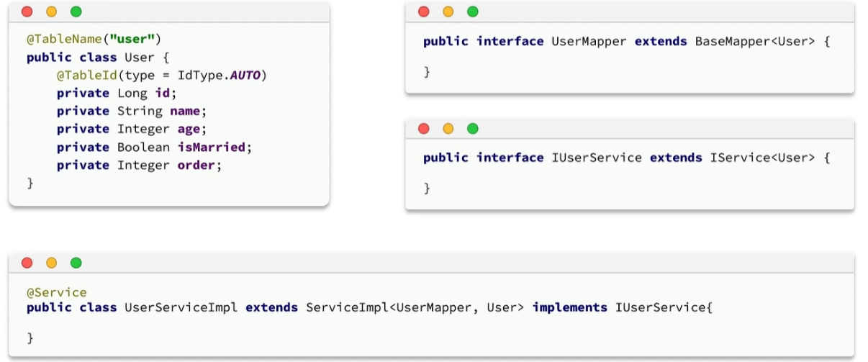868x362 pixels.
Task: Close the UserServiceImpl class window
Action: point(27,263)
